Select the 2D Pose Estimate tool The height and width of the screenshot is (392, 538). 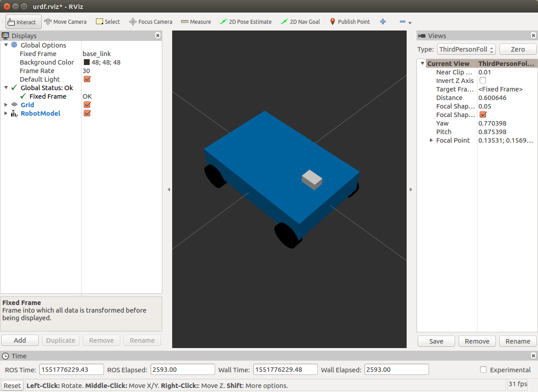click(246, 22)
